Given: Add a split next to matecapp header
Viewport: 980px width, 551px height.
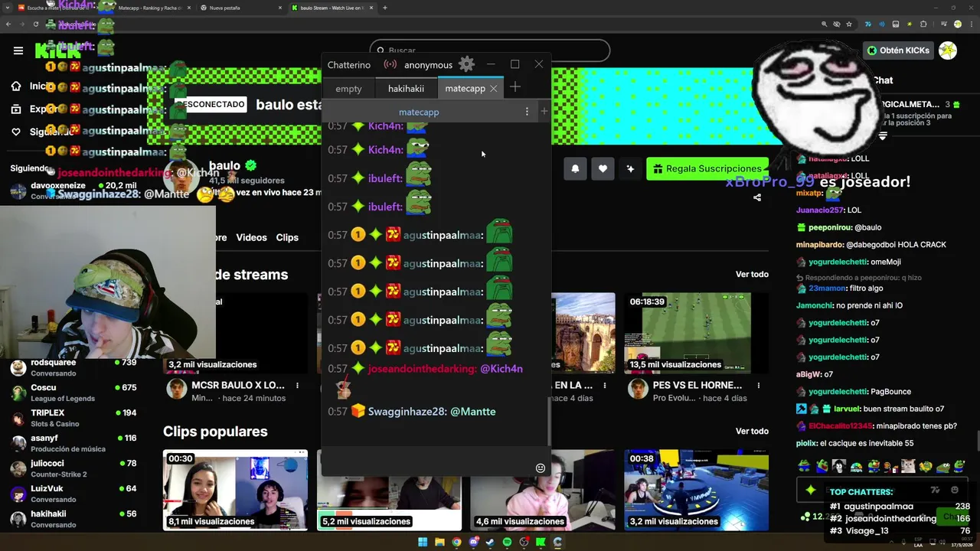Looking at the screenshot, I should (x=544, y=112).
